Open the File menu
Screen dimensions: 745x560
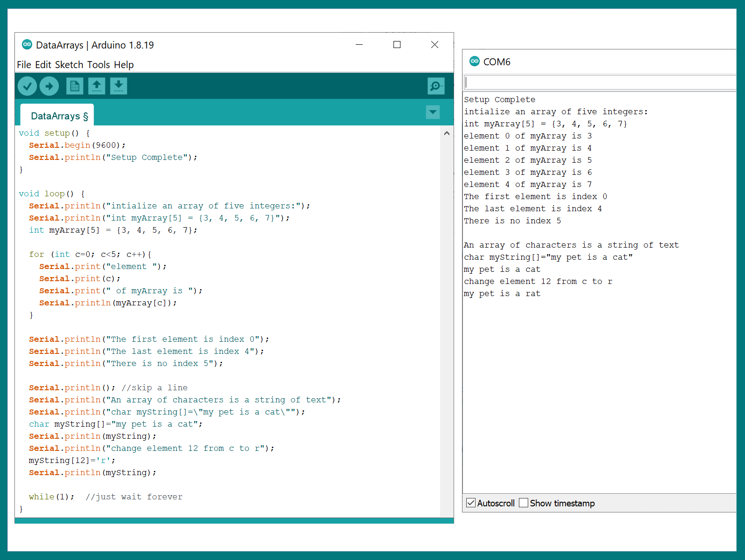coord(24,65)
